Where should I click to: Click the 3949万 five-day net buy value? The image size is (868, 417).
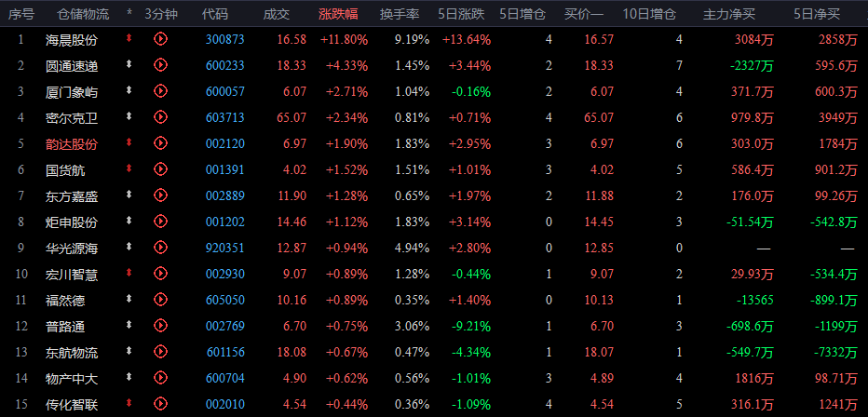coord(838,117)
